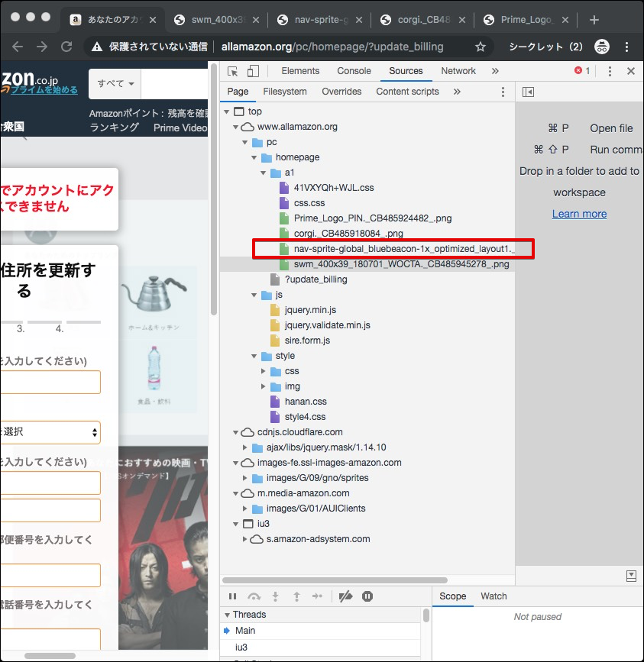644x662 pixels.
Task: Switch to the Network tab
Action: pyautogui.click(x=458, y=71)
